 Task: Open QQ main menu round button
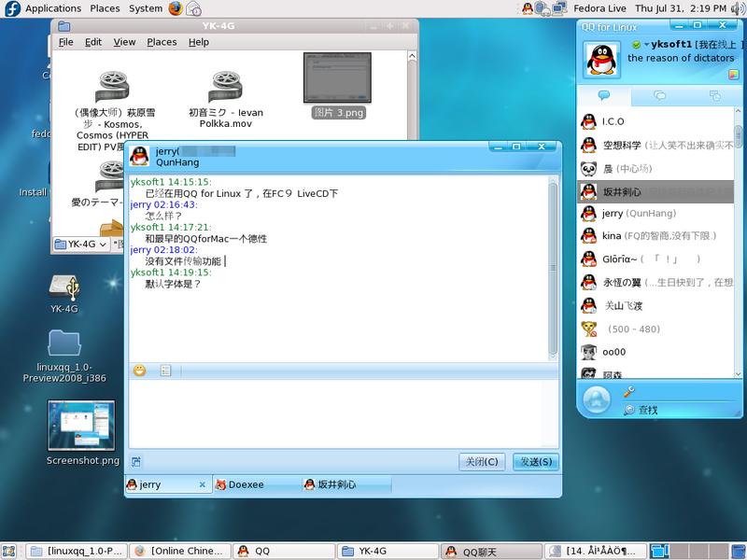pos(596,399)
